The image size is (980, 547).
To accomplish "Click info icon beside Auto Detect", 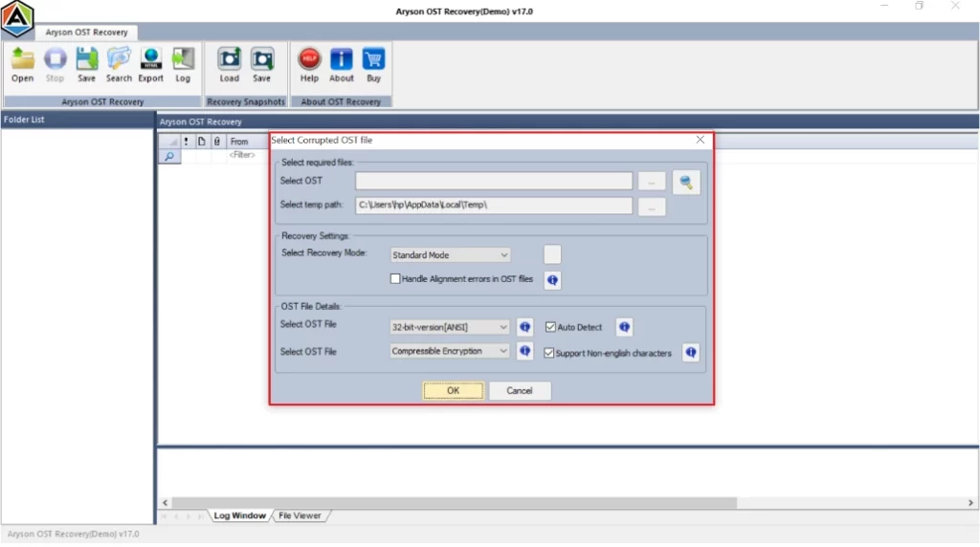I will [624, 327].
